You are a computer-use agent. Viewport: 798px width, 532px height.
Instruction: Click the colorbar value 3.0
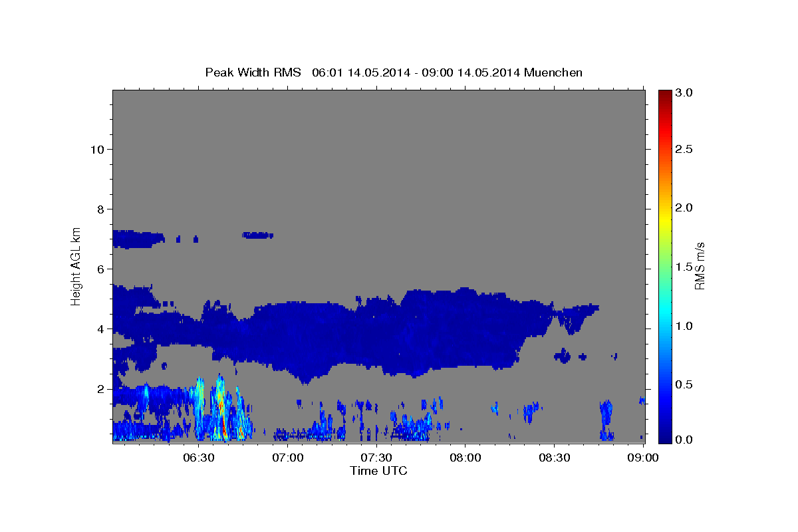(x=684, y=92)
